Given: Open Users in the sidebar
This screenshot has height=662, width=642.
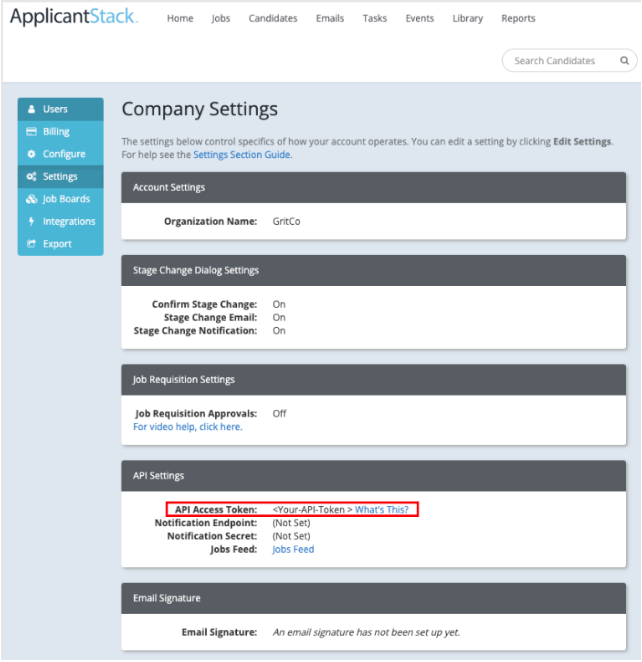Looking at the screenshot, I should point(60,109).
